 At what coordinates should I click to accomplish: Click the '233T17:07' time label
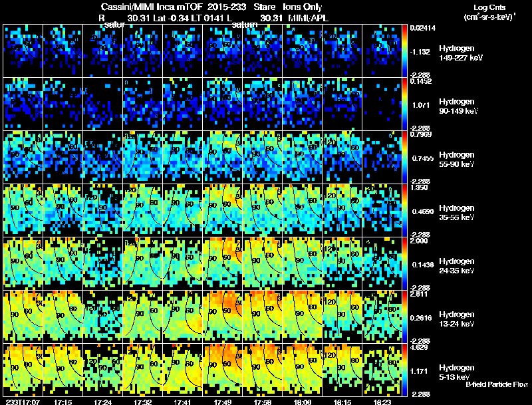coord(23,402)
